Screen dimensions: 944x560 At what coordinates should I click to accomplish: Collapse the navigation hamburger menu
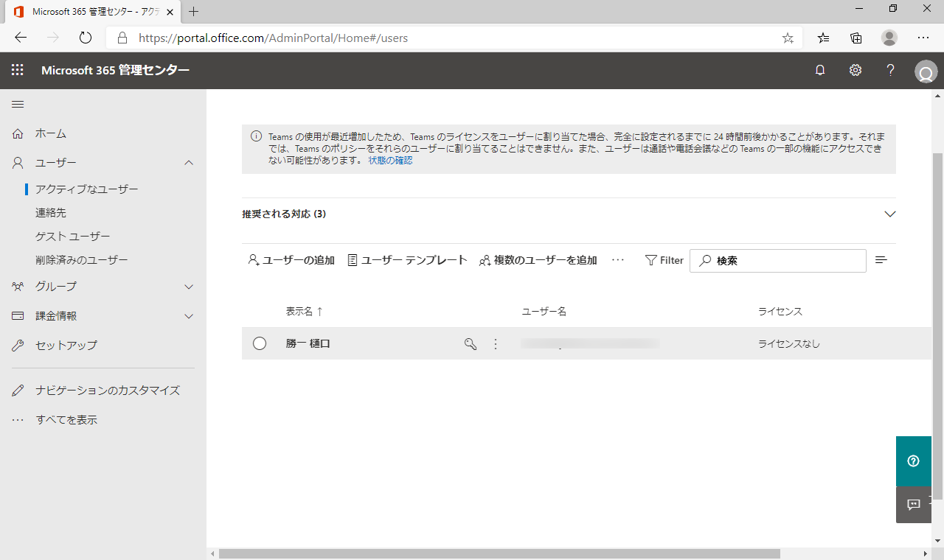[x=18, y=104]
